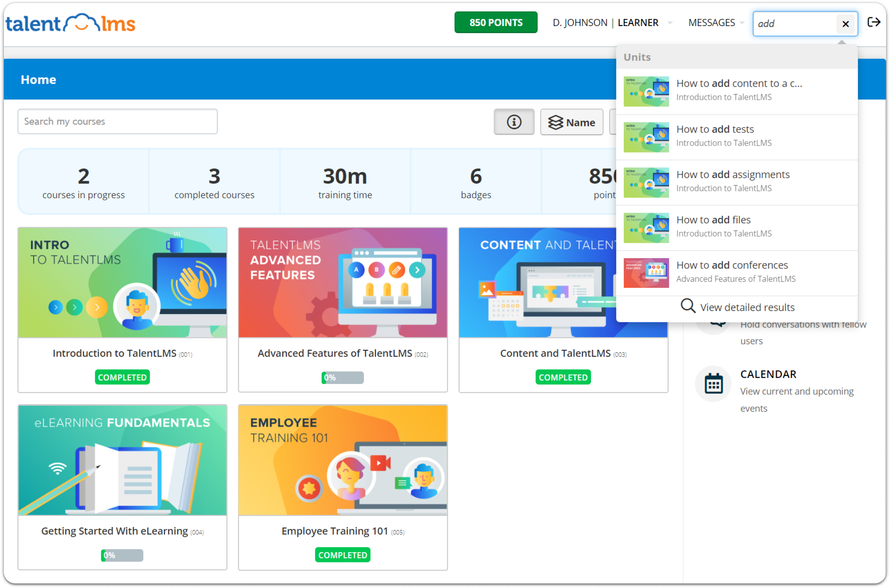Click COMPLETED badge under Employee Training 101
Image resolution: width=890 pixels, height=588 pixels.
343,555
